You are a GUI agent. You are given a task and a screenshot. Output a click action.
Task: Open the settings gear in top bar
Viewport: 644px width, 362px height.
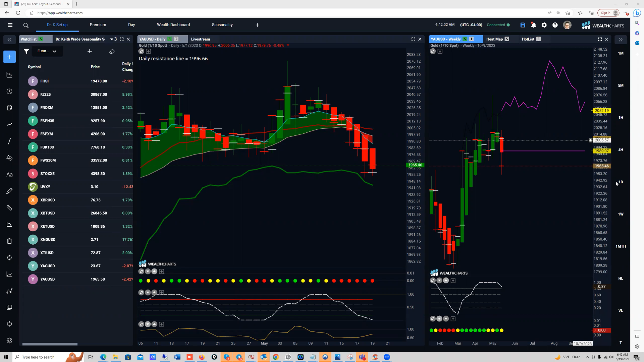[x=544, y=25]
